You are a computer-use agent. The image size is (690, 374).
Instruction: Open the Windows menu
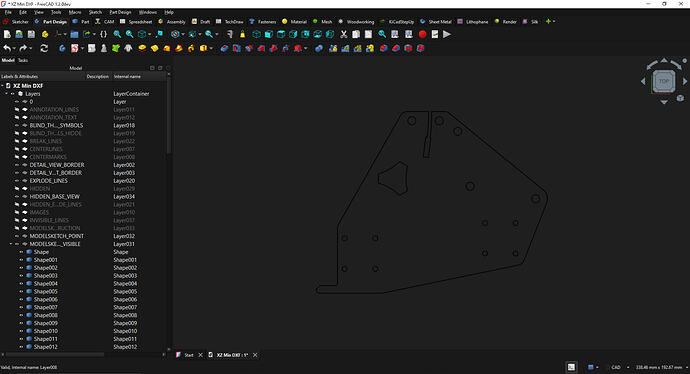(147, 12)
